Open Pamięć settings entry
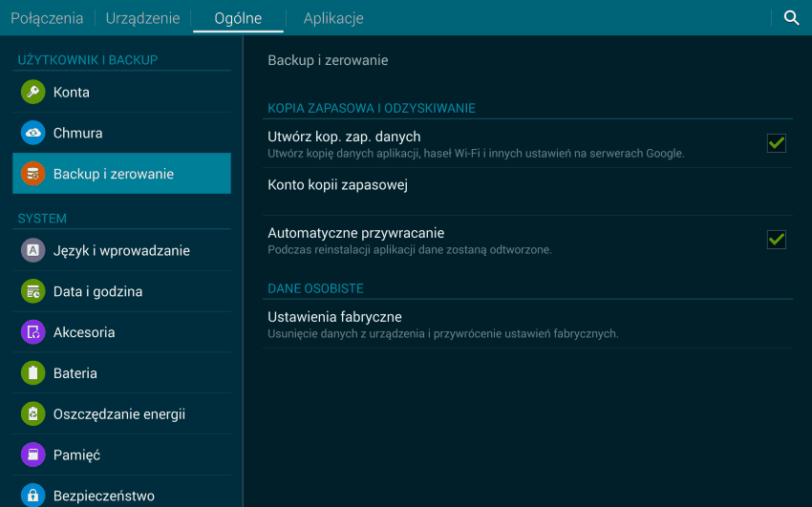This screenshot has height=507, width=812. (121, 454)
